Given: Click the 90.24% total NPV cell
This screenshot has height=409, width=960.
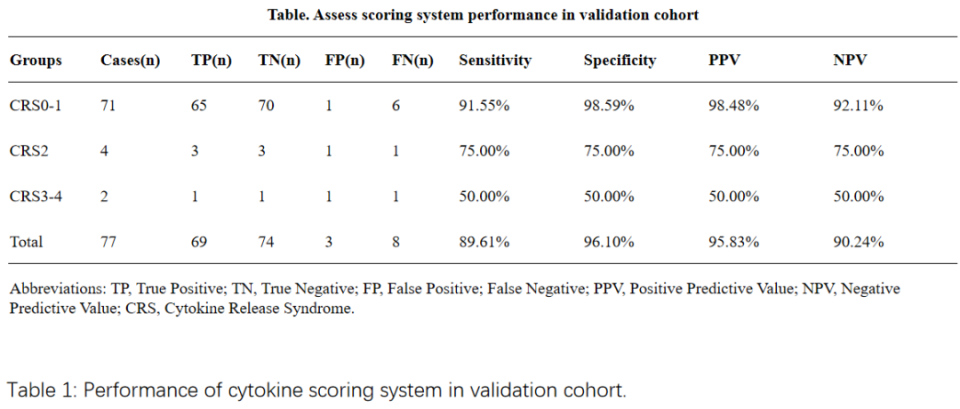Looking at the screenshot, I should point(858,241).
